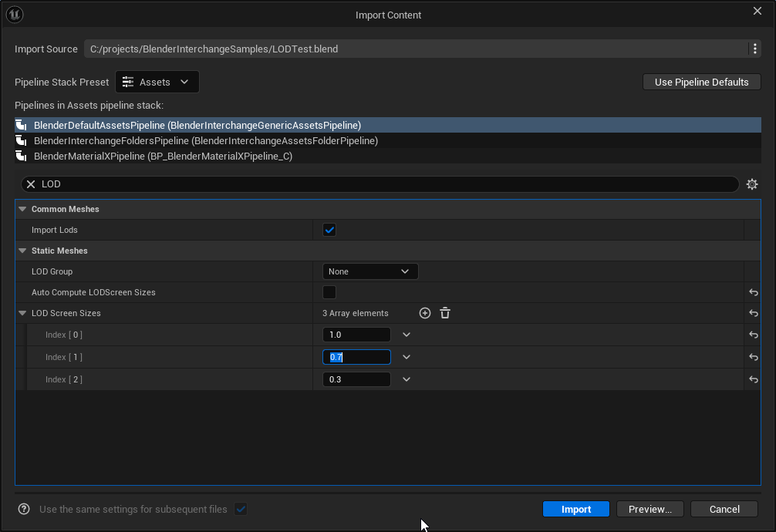The image size is (776, 532).
Task: Clear the LOD search filter
Action: 31,184
